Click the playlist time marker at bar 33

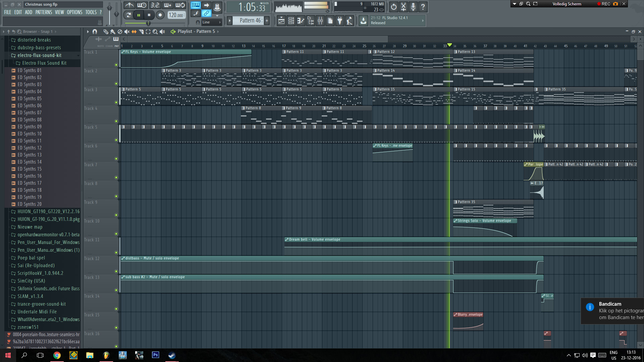coord(449,45)
